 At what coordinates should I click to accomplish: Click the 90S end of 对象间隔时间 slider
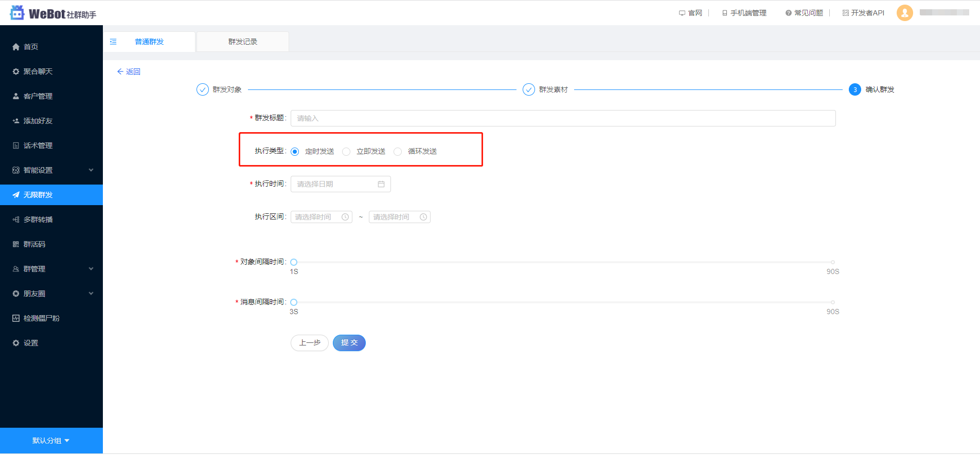(833, 262)
